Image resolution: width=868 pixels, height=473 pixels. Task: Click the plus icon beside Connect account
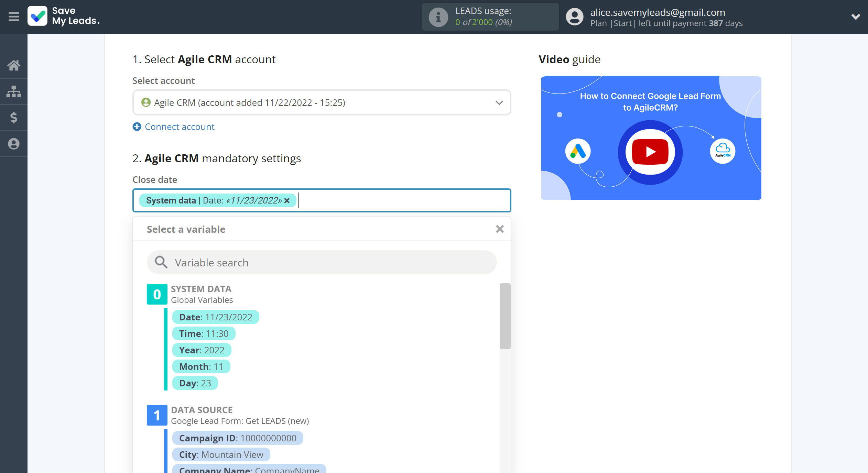(137, 127)
